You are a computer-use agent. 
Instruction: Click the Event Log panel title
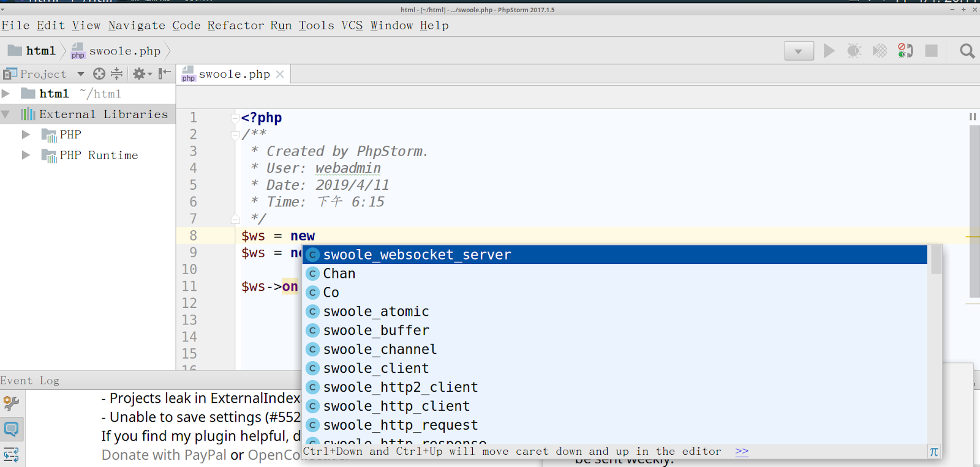(30, 381)
